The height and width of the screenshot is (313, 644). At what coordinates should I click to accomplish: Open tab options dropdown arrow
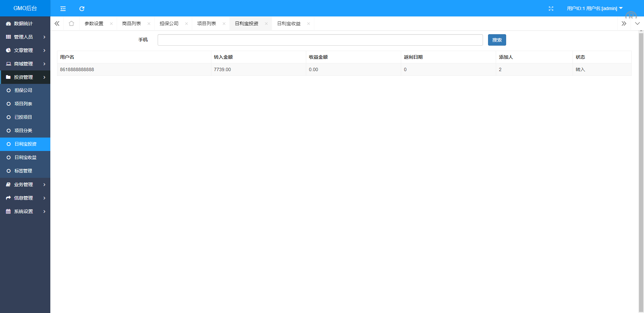click(637, 23)
